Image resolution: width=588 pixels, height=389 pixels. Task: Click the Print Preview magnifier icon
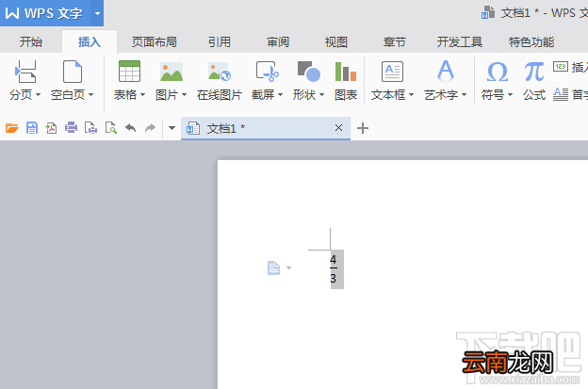point(110,128)
